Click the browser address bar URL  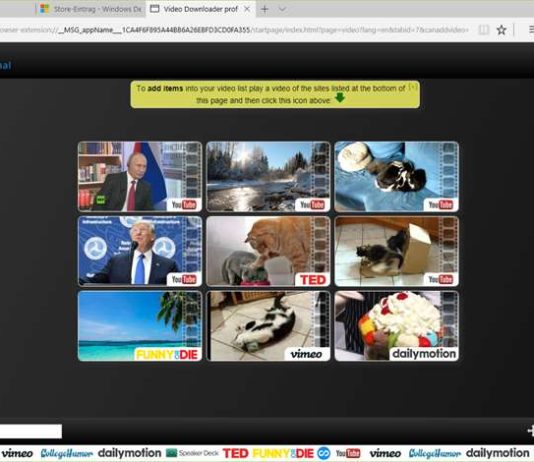point(234,30)
